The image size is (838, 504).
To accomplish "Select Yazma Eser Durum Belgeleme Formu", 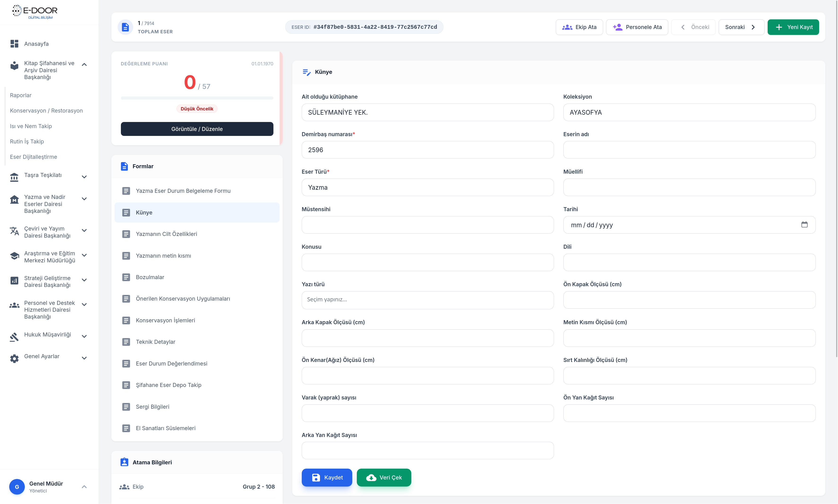I will 197,191.
